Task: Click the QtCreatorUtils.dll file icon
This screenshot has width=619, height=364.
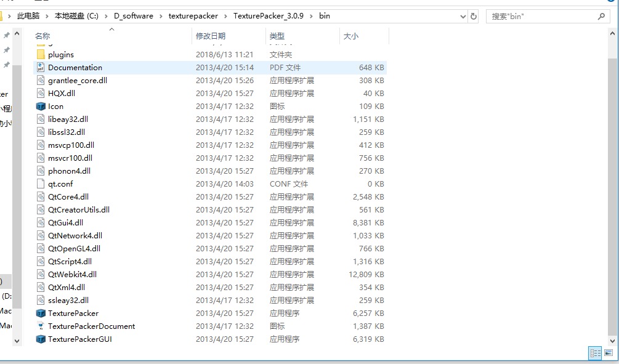Action: point(41,209)
